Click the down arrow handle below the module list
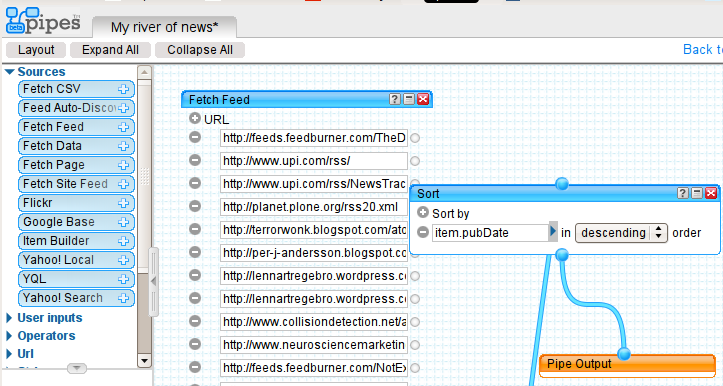Viewport: 723px width, 386px height. (x=77, y=368)
